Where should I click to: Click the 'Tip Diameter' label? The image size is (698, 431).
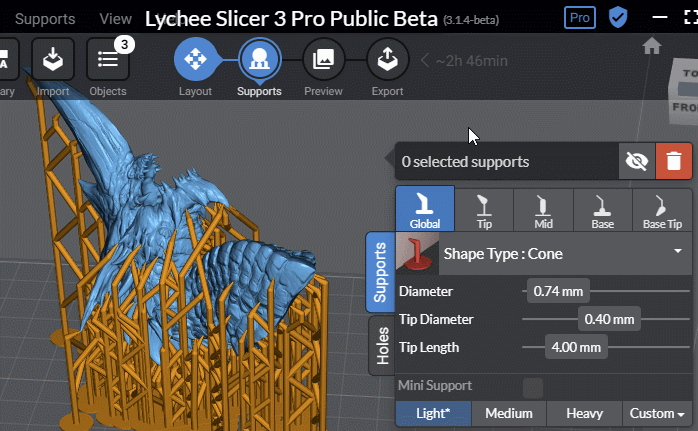point(436,319)
